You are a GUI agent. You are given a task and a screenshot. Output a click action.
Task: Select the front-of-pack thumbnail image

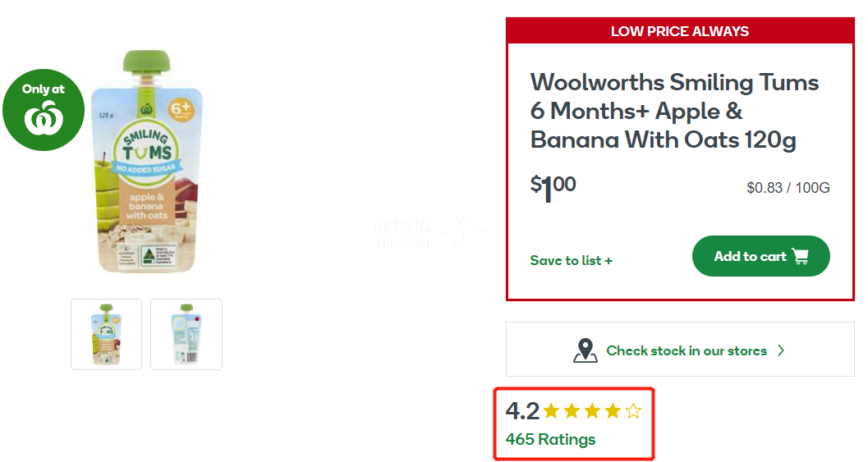(x=106, y=334)
